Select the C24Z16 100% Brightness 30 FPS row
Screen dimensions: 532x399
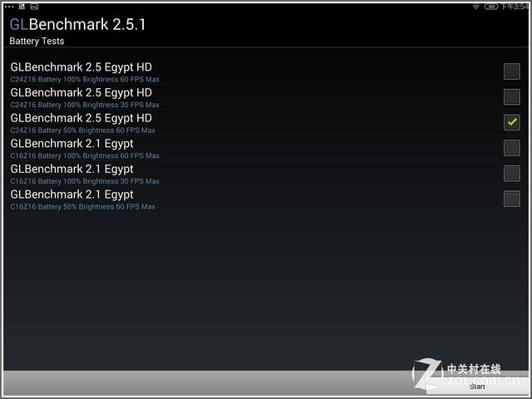point(266,97)
